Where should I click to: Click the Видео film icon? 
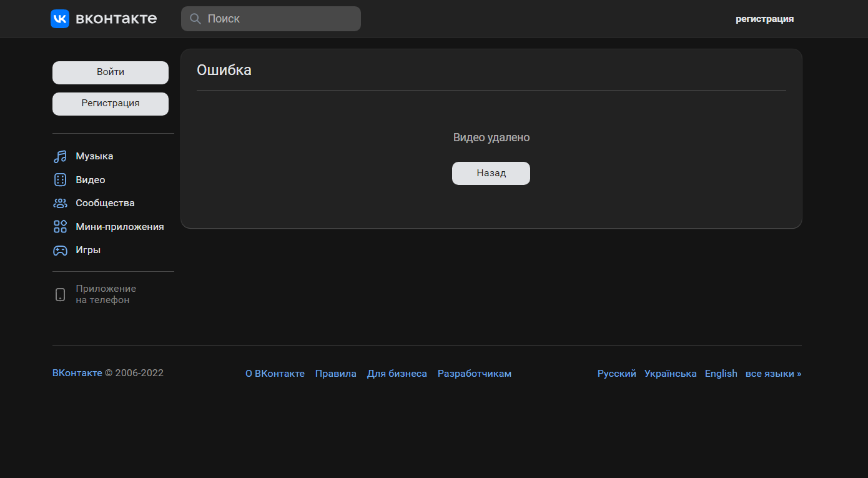click(60, 180)
